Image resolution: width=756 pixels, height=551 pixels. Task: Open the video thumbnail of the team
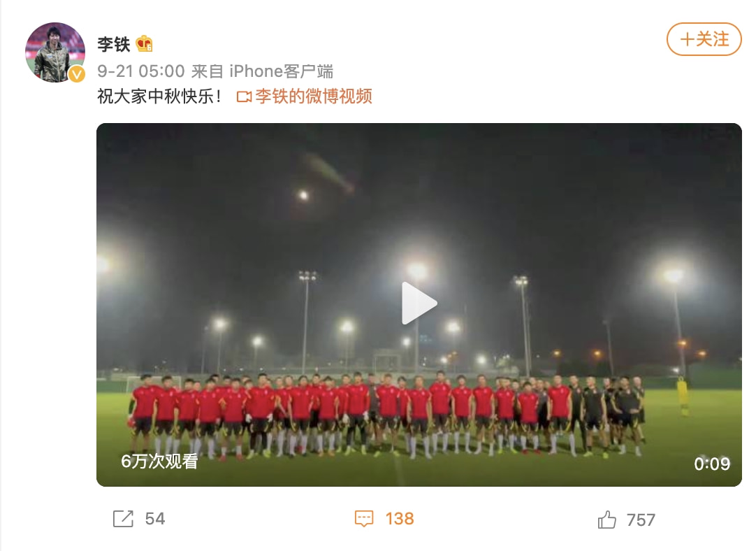click(x=419, y=304)
